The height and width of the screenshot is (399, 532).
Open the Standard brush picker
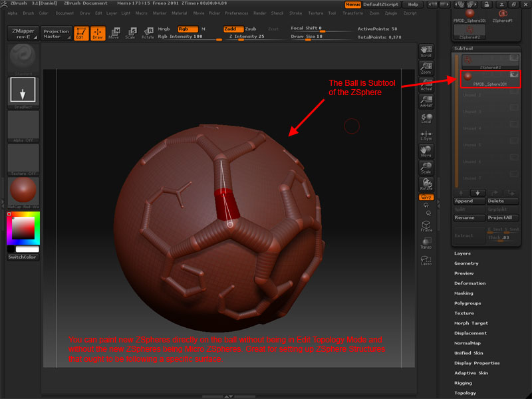(x=23, y=60)
